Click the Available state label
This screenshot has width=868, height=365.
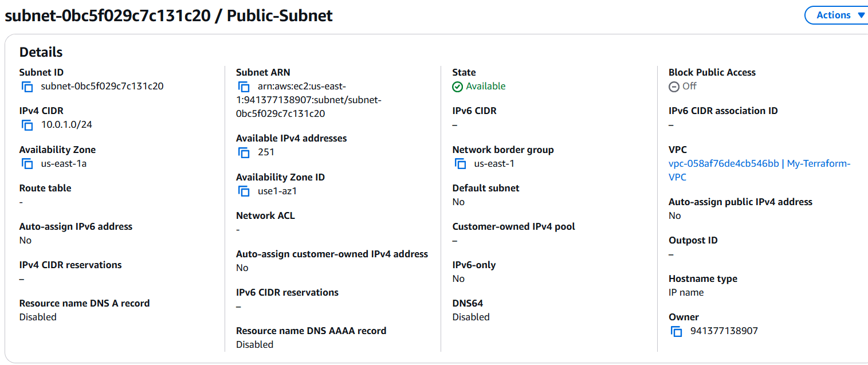pyautogui.click(x=485, y=86)
